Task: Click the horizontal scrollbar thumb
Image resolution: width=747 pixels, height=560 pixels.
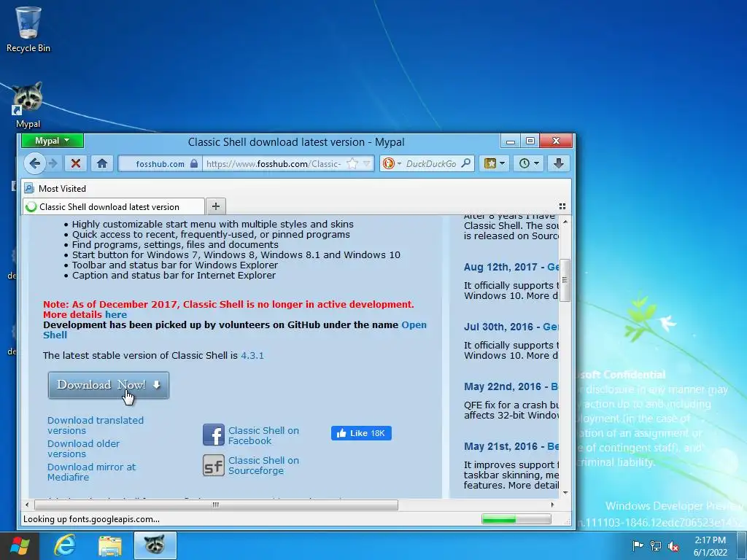Action: (x=216, y=505)
